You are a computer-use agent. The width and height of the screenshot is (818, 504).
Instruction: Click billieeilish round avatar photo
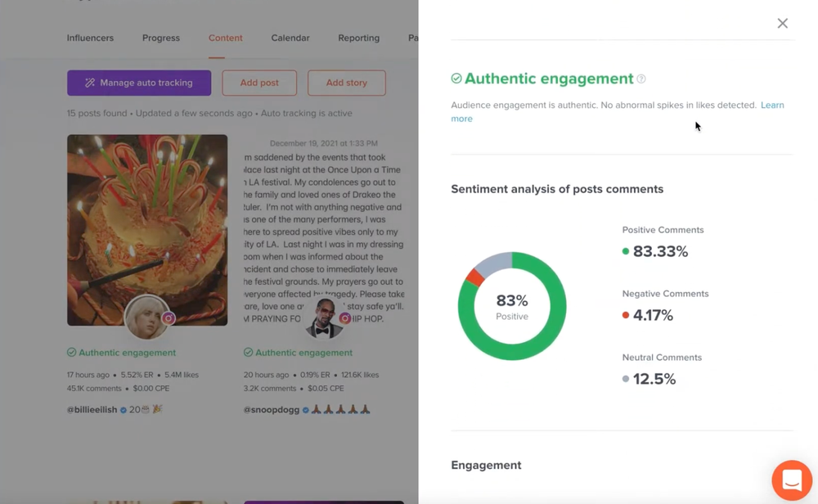tap(146, 317)
